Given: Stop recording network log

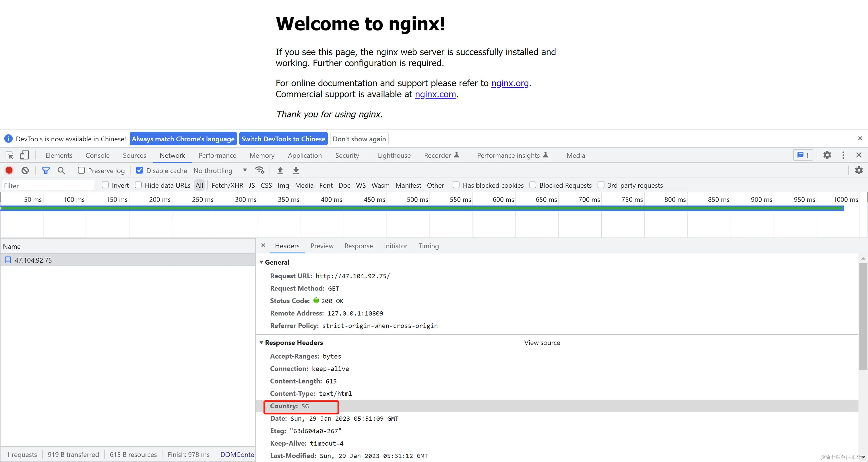Looking at the screenshot, I should click(9, 170).
